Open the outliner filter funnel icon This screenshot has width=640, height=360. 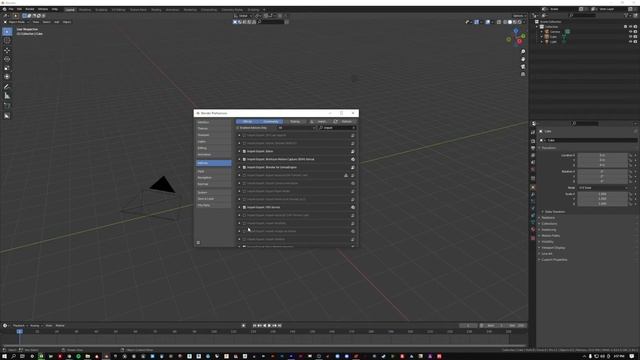pos(626,16)
